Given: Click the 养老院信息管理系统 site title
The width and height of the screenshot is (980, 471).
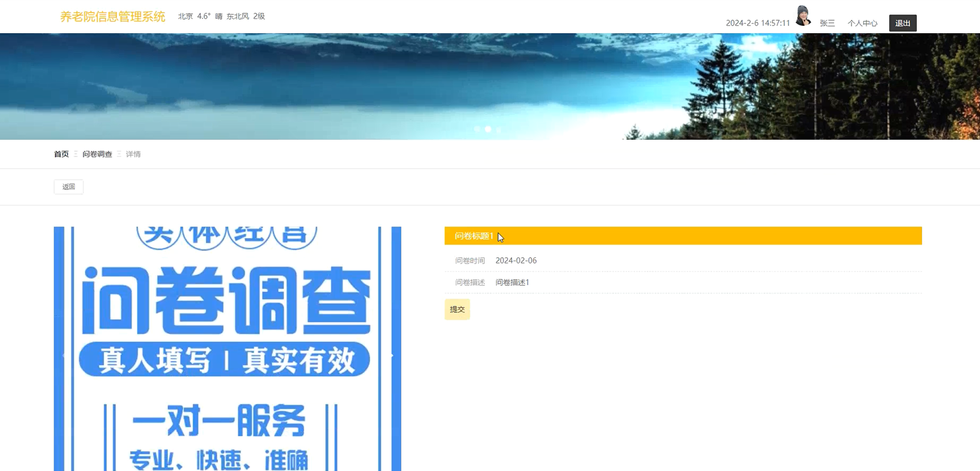Looking at the screenshot, I should click(113, 17).
